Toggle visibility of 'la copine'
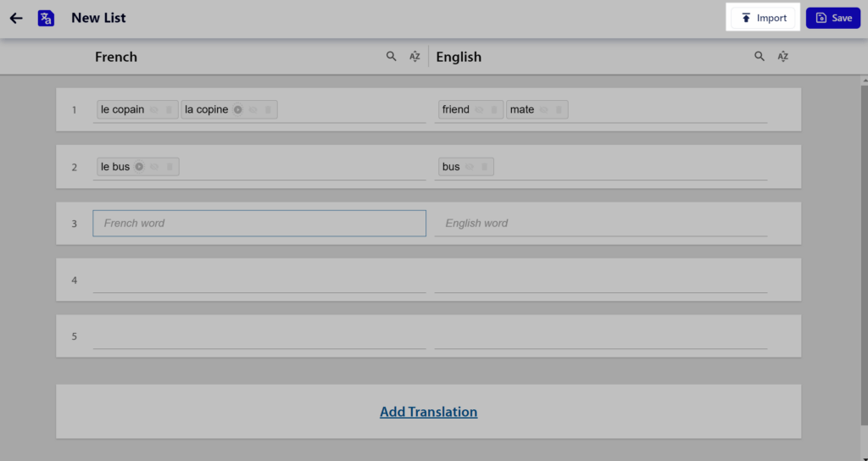This screenshot has height=461, width=868. [x=253, y=109]
